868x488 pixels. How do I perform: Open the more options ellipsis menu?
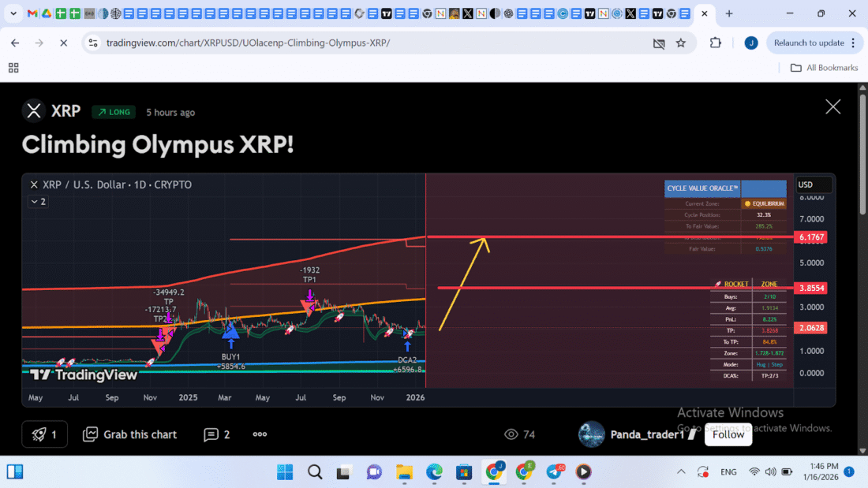point(260,434)
